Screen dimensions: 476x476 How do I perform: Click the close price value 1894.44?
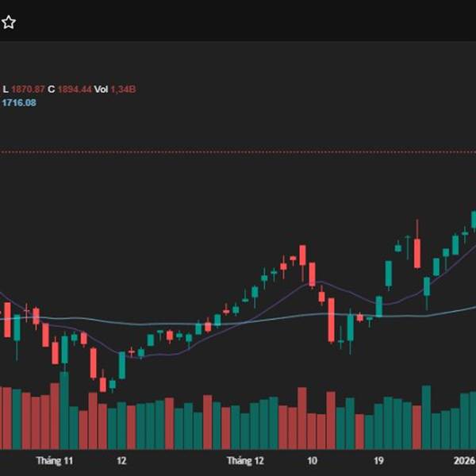click(75, 90)
